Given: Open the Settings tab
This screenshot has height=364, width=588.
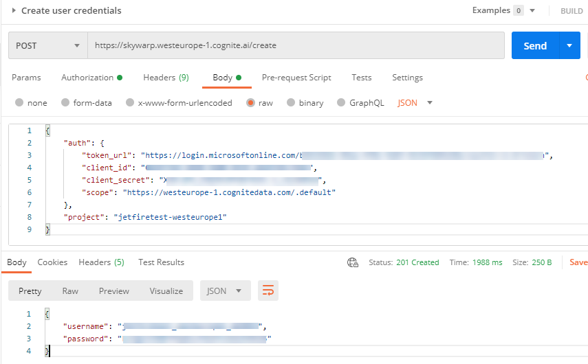Looking at the screenshot, I should [407, 78].
